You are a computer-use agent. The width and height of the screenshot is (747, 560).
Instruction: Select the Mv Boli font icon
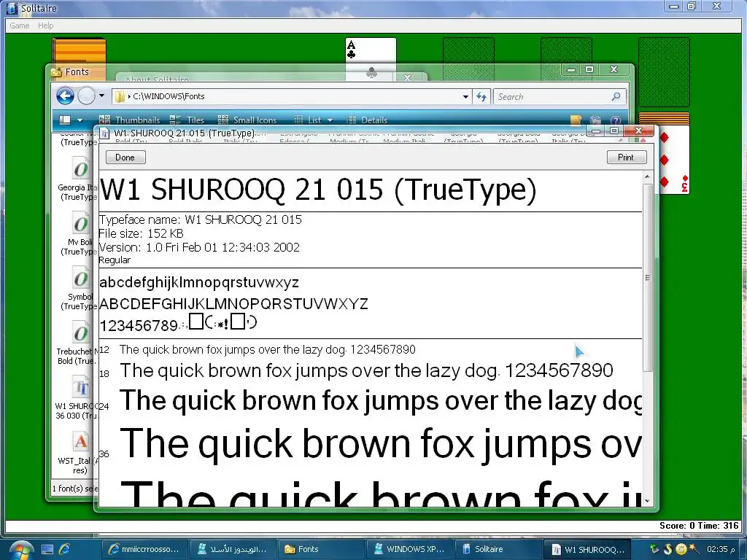tap(81, 223)
